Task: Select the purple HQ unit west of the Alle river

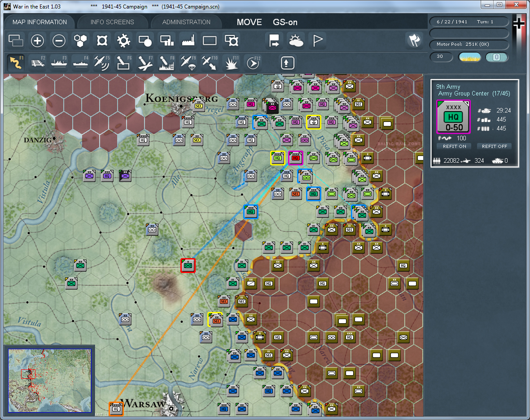Action: (x=107, y=176)
